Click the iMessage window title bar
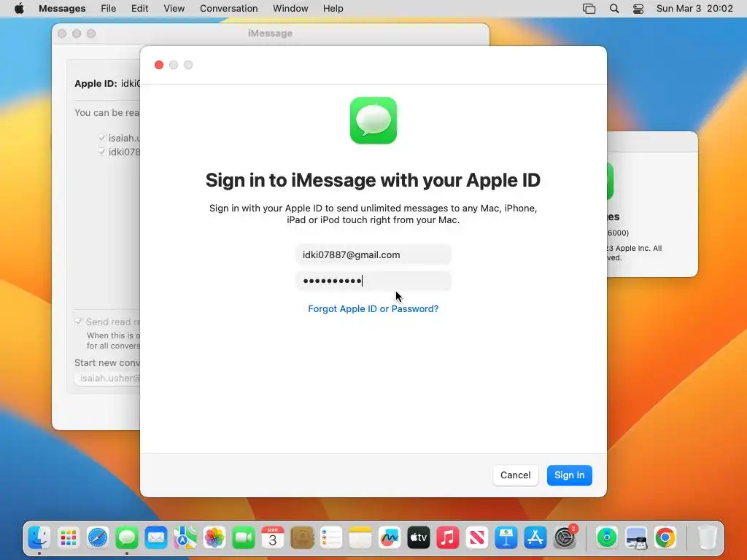This screenshot has height=560, width=747. coord(270,34)
